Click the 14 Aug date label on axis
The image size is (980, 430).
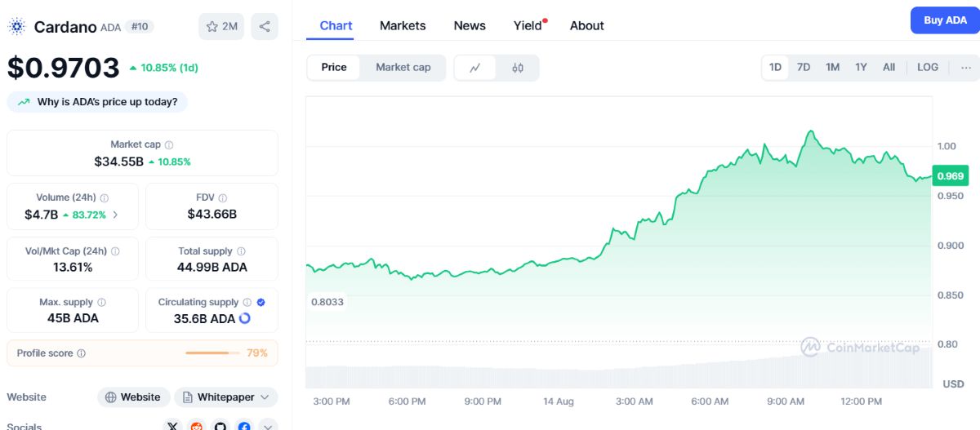click(x=559, y=401)
